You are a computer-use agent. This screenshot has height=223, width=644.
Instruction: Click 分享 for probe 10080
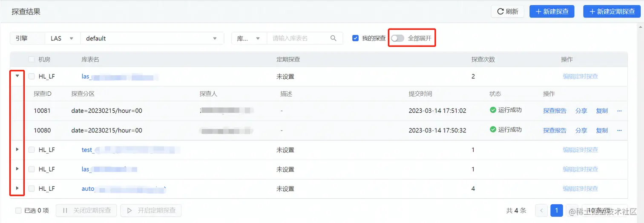click(581, 130)
